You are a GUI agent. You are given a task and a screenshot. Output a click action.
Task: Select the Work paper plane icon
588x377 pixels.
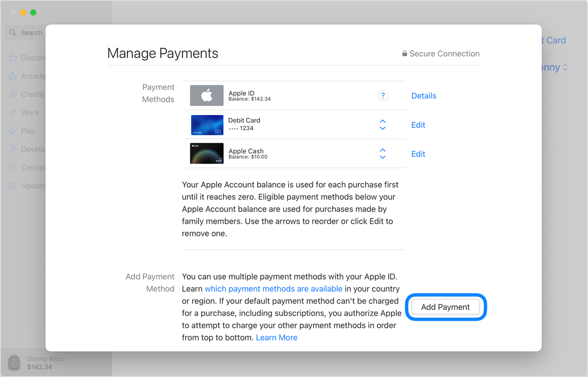click(13, 113)
